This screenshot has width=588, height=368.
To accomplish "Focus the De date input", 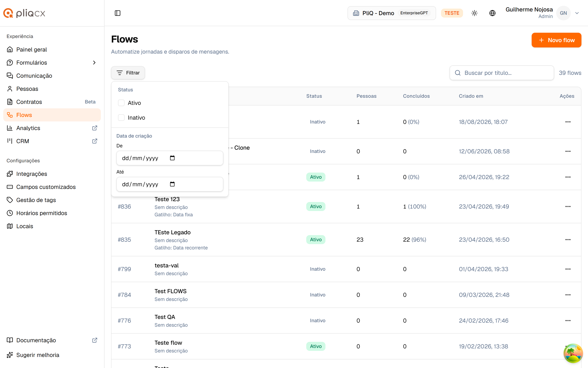I will coord(170,158).
